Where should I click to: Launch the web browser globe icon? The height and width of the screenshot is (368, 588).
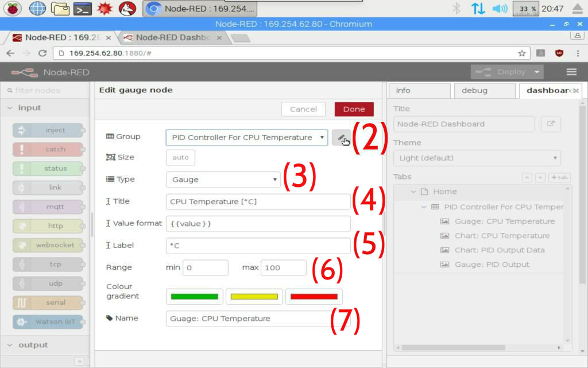37,8
